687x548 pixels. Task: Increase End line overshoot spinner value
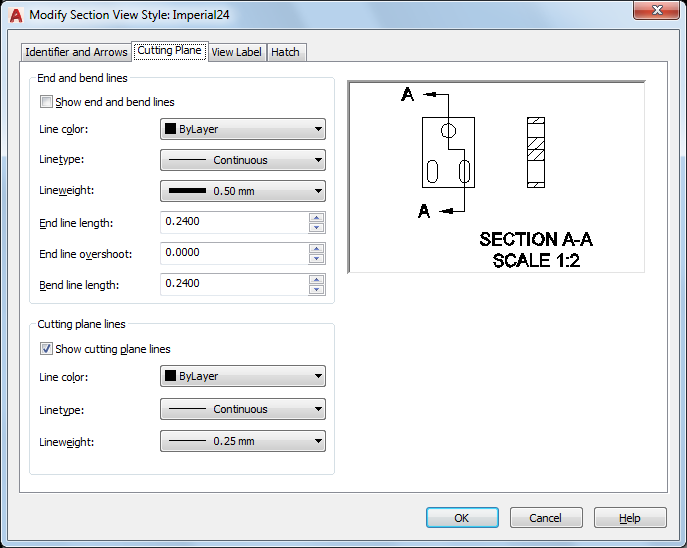point(317,248)
